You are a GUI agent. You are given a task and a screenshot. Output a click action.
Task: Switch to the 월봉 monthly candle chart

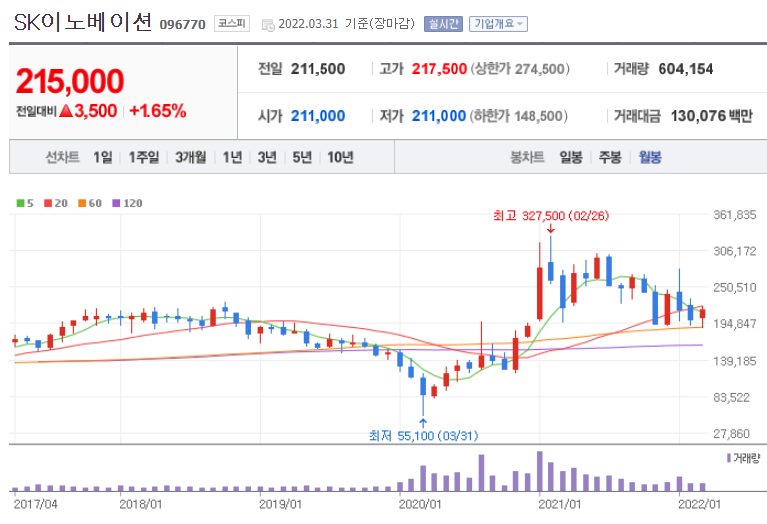650,158
